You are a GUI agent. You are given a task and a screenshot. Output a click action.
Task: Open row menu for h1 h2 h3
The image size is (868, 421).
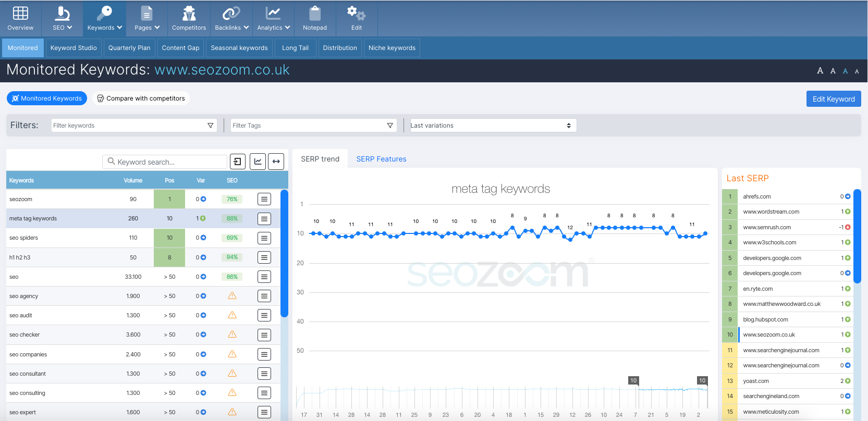(264, 257)
